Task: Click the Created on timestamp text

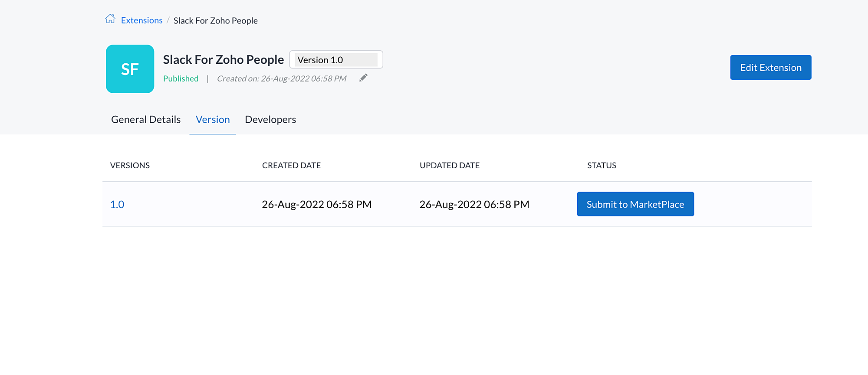Action: point(281,78)
